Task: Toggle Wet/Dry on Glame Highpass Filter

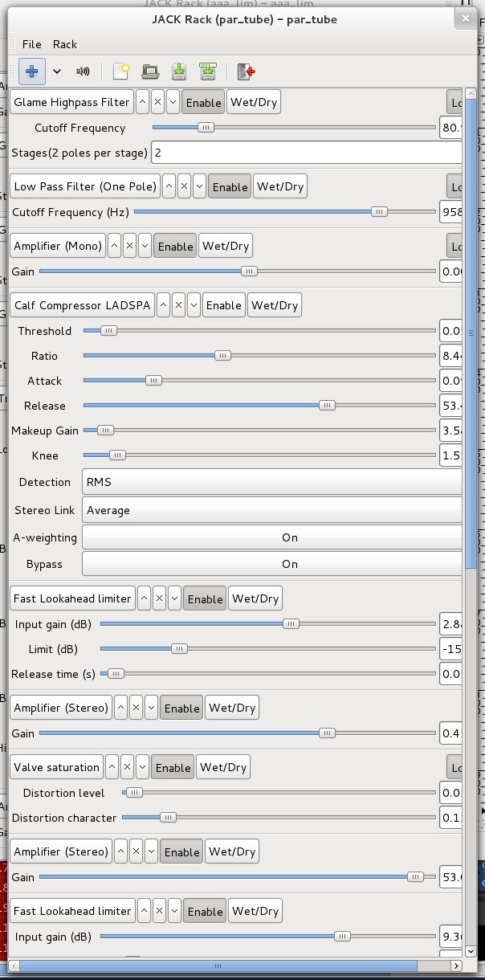Action: pos(254,102)
